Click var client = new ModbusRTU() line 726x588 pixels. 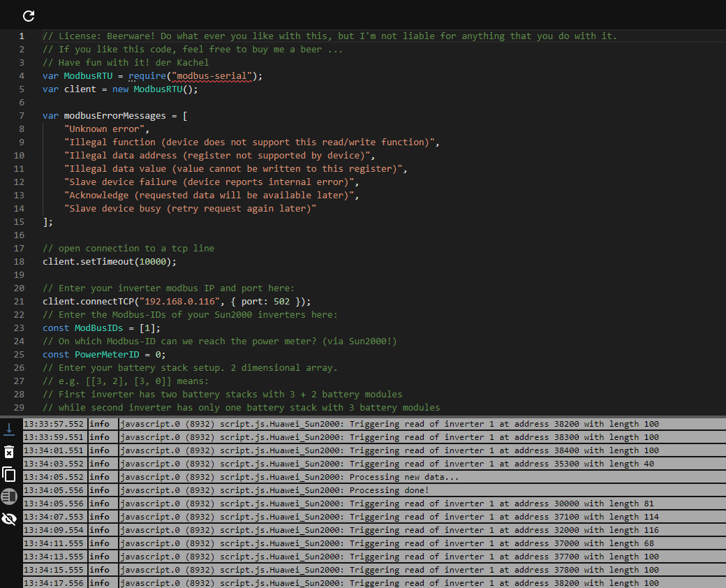120,89
